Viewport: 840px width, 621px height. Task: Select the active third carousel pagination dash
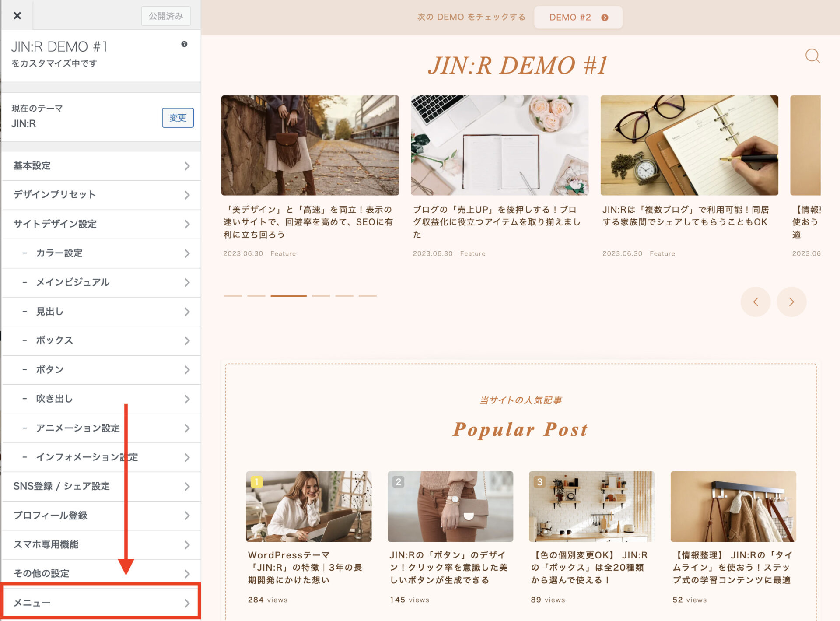pos(288,296)
